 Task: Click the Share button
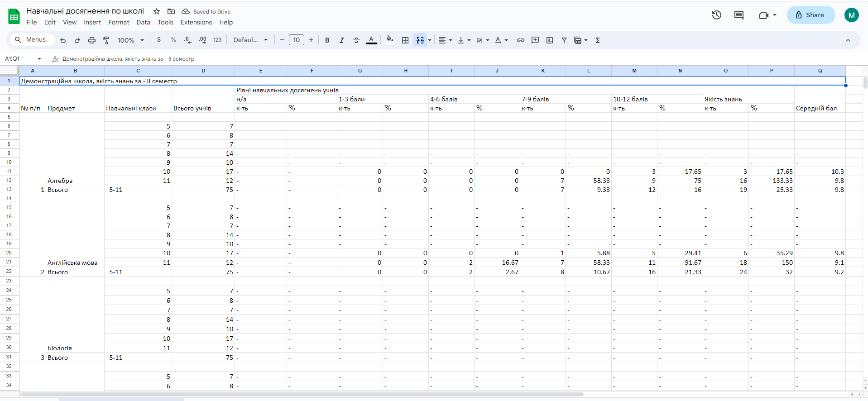pyautogui.click(x=810, y=15)
